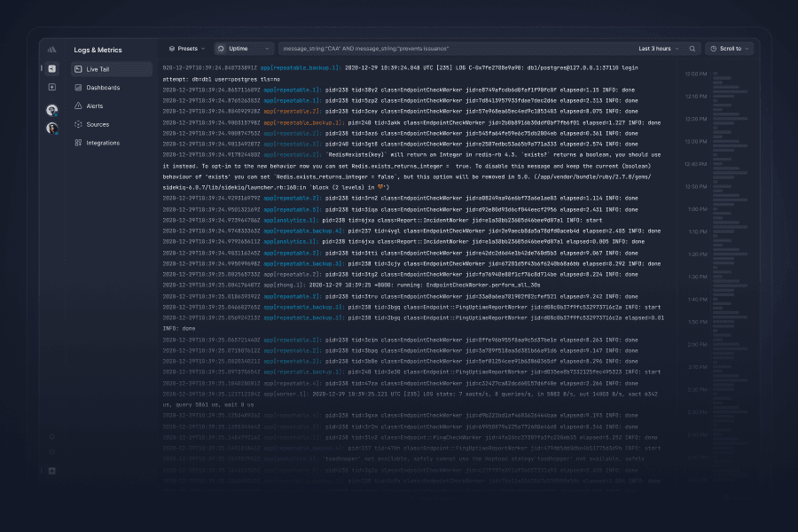Image resolution: width=798 pixels, height=532 pixels.
Task: Open the second user avatar in the rail
Action: coord(52,128)
